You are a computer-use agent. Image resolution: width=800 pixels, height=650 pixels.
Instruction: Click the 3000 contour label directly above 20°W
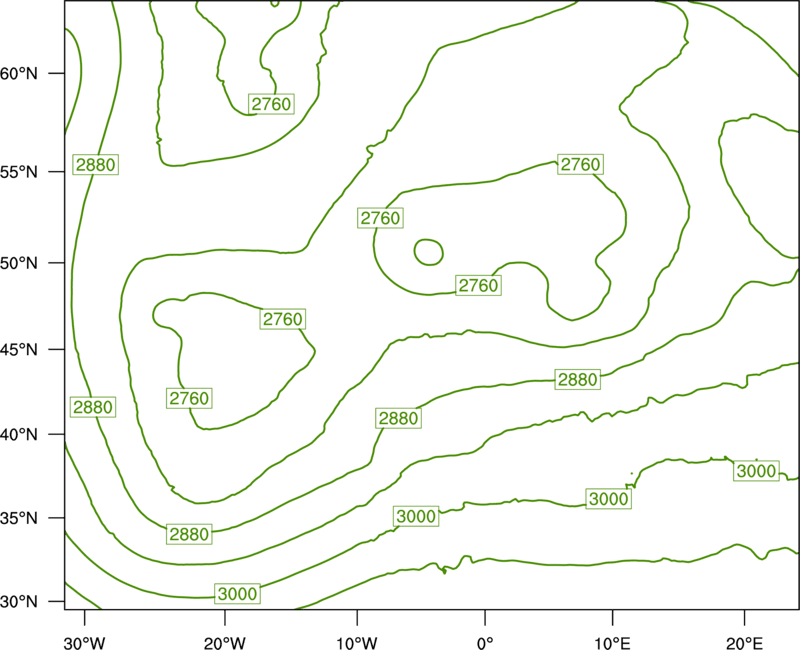(x=237, y=593)
